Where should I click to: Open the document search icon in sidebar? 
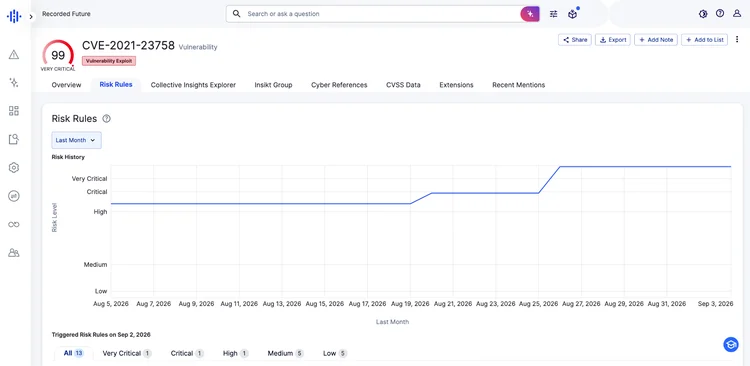(14, 139)
